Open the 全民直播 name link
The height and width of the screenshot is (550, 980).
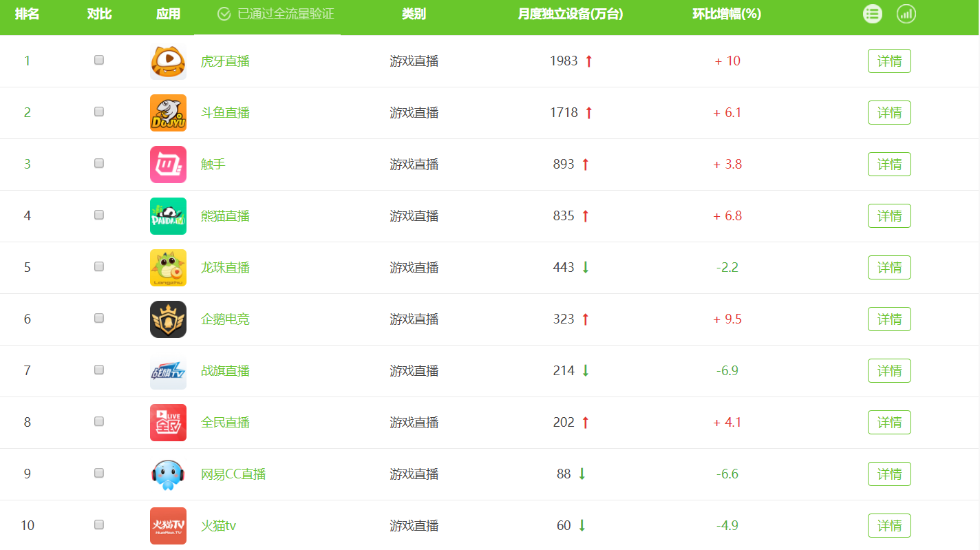[x=225, y=423]
